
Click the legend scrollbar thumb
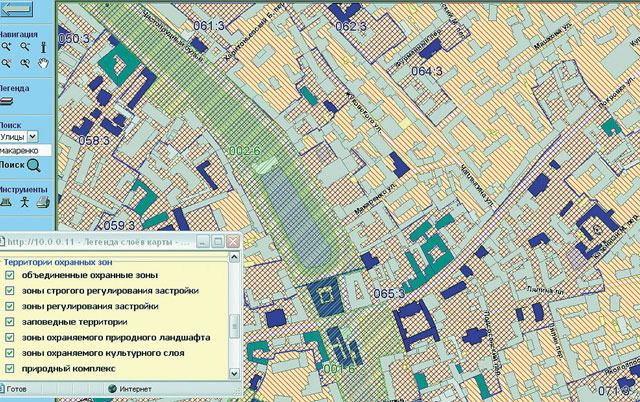[x=234, y=326]
